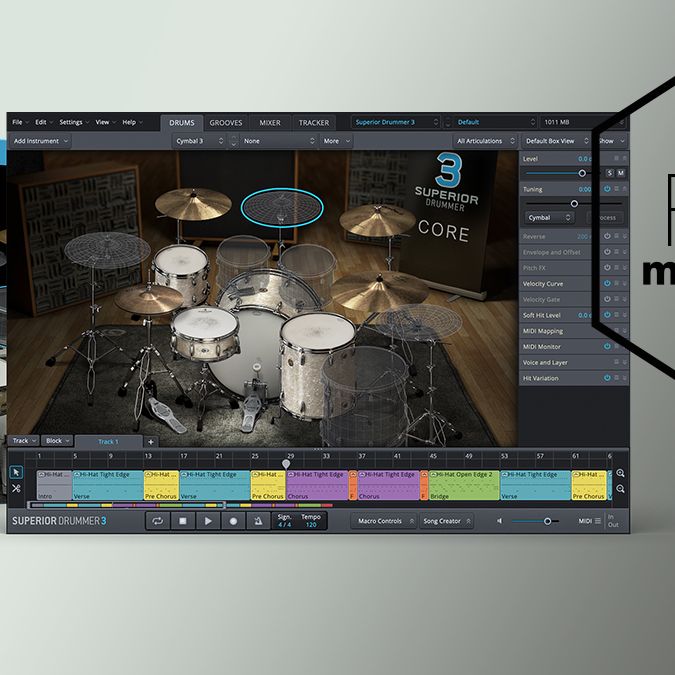Open the Edit menu

pyautogui.click(x=44, y=122)
